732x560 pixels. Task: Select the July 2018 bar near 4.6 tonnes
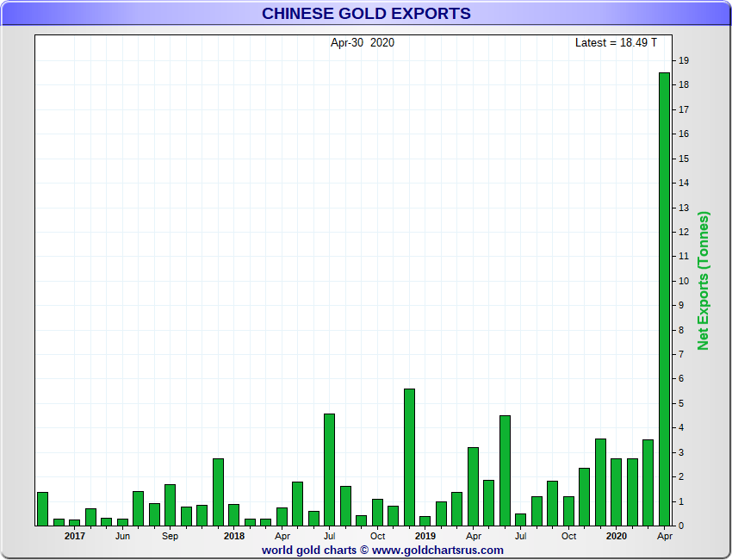click(329, 470)
